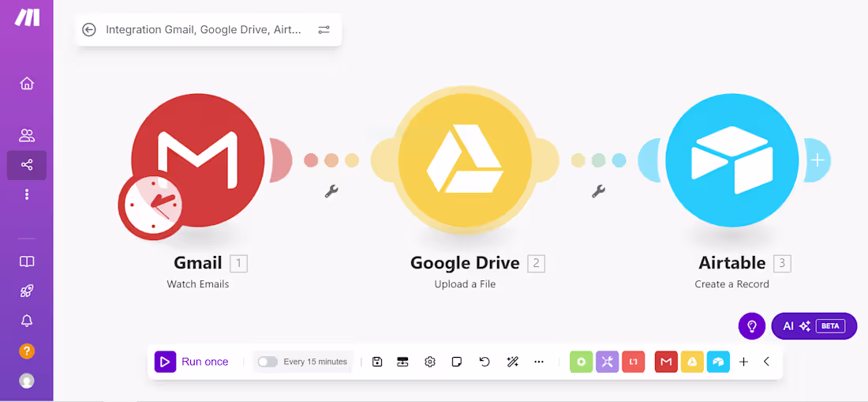This screenshot has width=868, height=402.
Task: Auto-align modules with the magic wand icon
Action: tap(512, 362)
